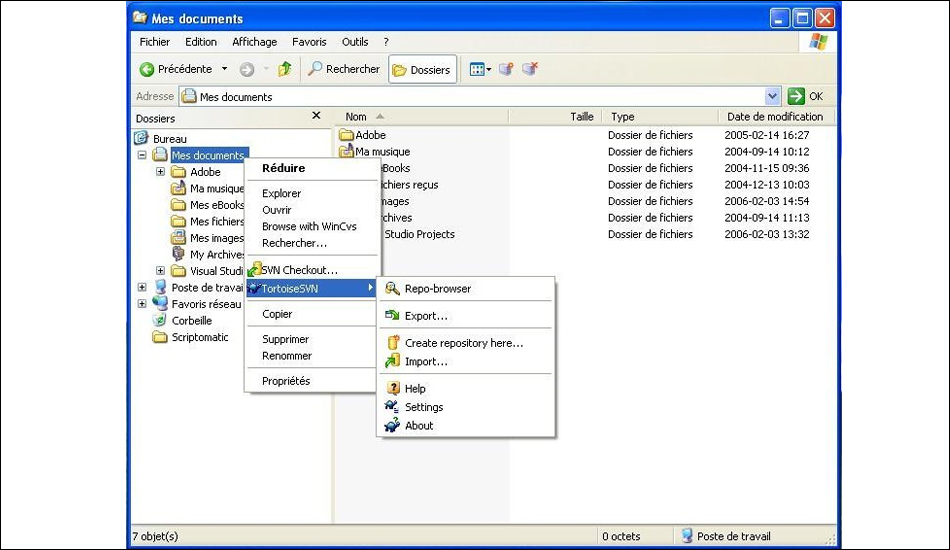The height and width of the screenshot is (550, 950).
Task: Select Mes images in folder tree
Action: click(x=216, y=238)
